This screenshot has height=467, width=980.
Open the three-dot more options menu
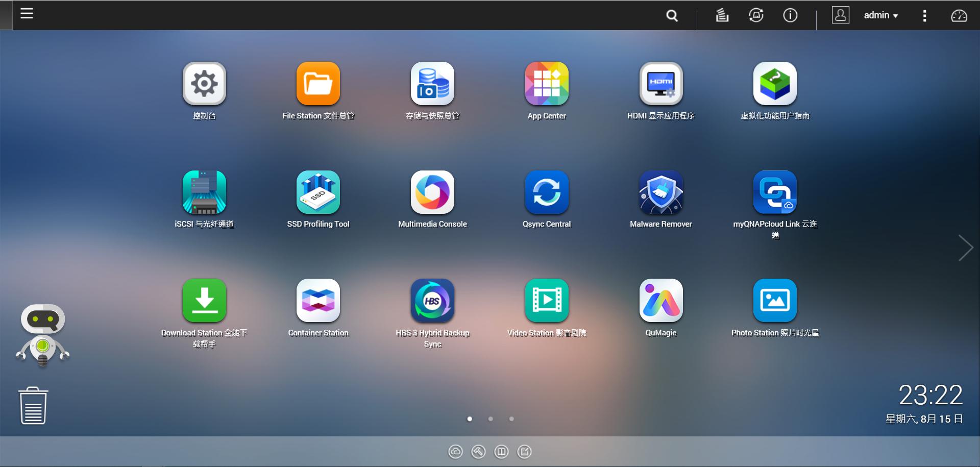(x=924, y=16)
